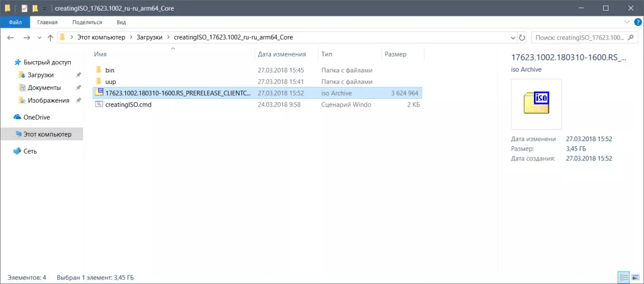The width and height of the screenshot is (644, 284).
Task: Open the Файл menu
Action: coord(15,22)
